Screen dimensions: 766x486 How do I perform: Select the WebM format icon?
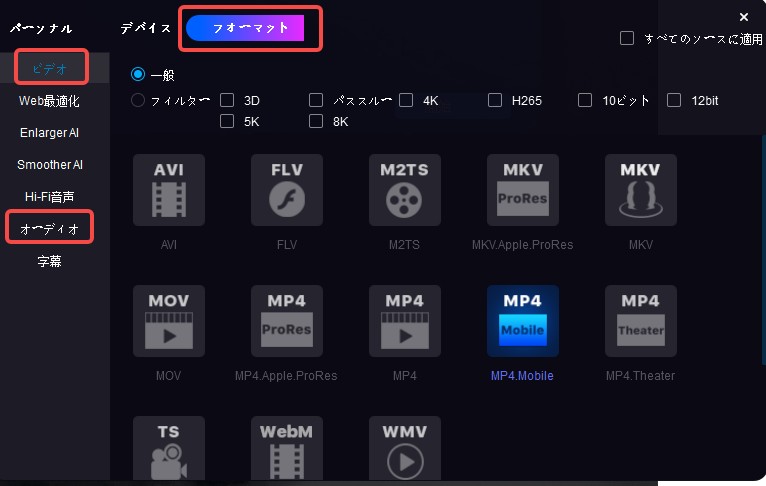pos(287,450)
